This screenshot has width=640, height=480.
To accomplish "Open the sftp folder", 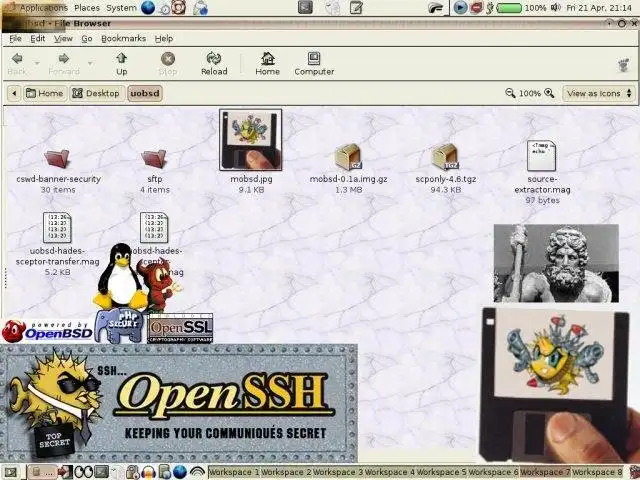I will (x=154, y=159).
